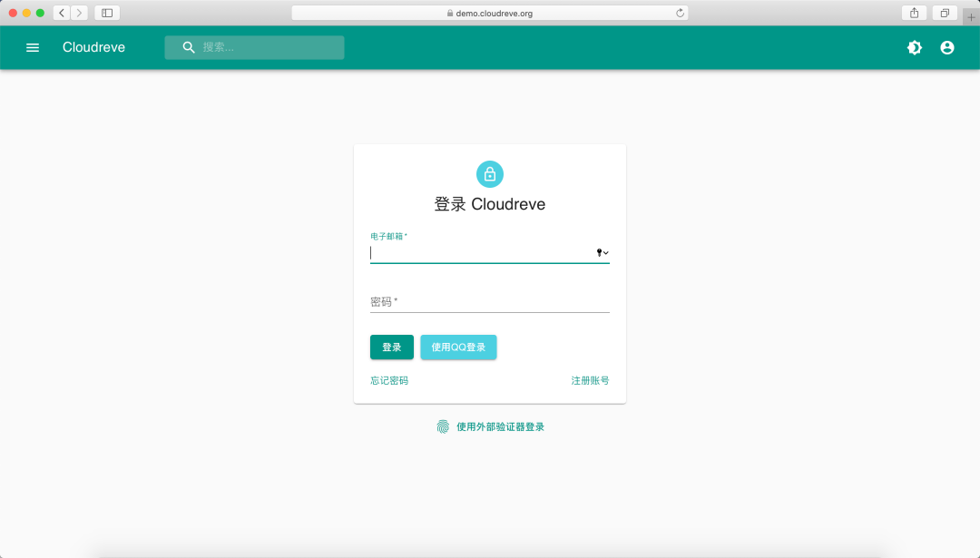Click the 登录 Cloudreve heading
Image resolution: width=980 pixels, height=558 pixels.
pyautogui.click(x=490, y=204)
